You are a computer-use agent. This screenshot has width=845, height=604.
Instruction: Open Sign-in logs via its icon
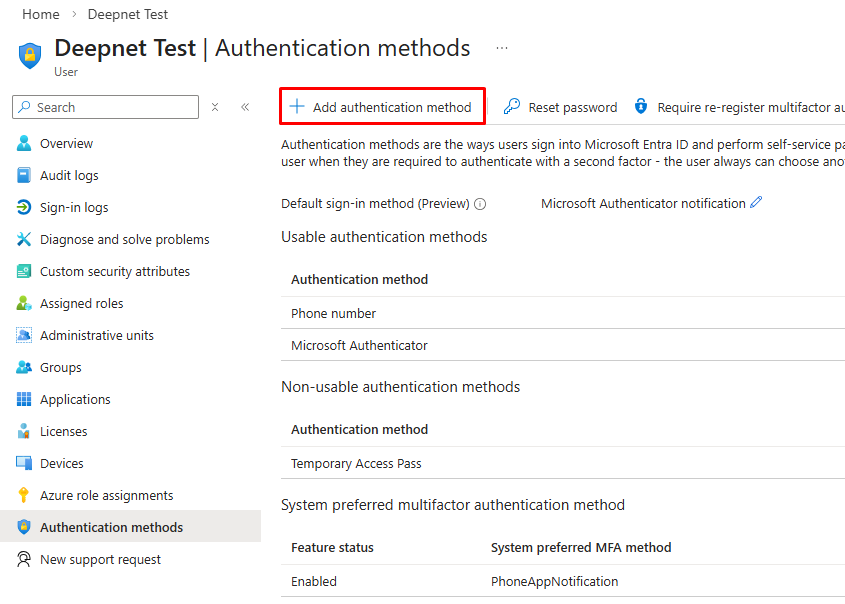coord(24,208)
